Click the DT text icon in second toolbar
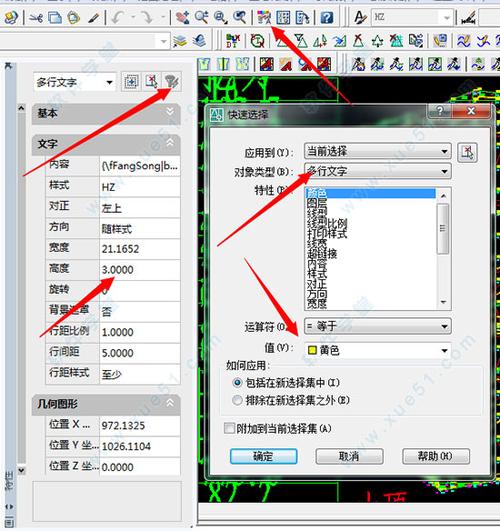 tap(233, 41)
